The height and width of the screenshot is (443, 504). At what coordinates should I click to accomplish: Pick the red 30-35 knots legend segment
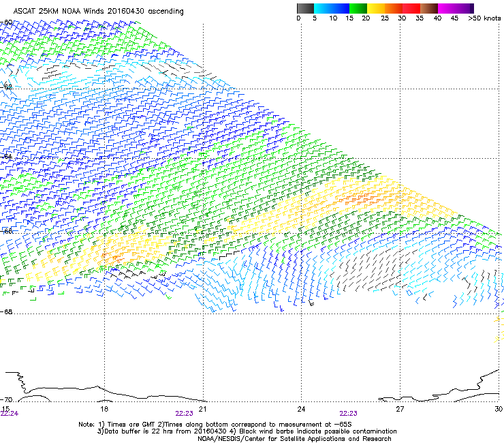tap(411, 8)
